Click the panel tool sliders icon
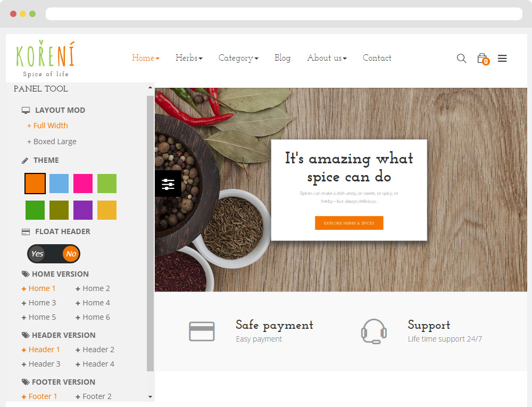 click(x=168, y=184)
